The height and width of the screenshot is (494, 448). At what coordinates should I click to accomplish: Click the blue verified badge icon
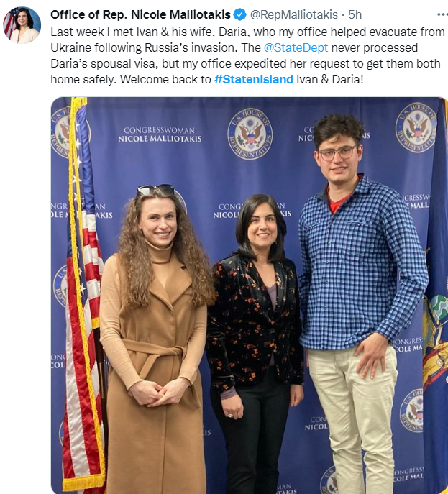tap(239, 14)
